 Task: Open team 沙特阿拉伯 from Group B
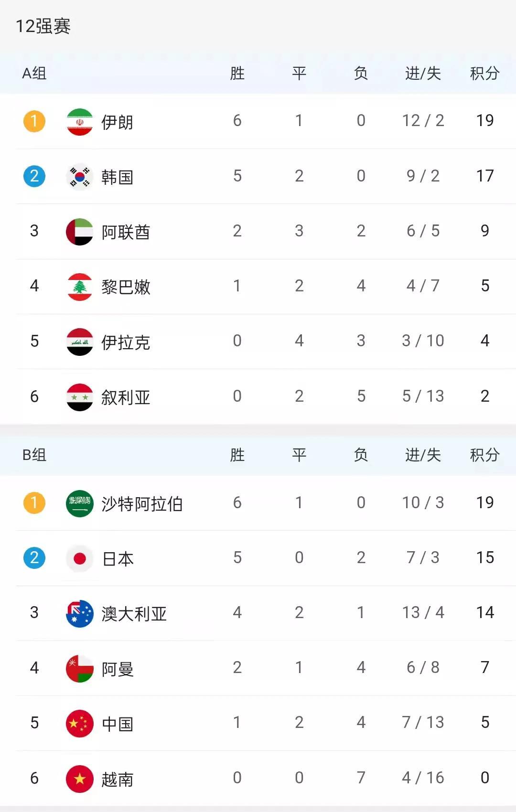142,504
